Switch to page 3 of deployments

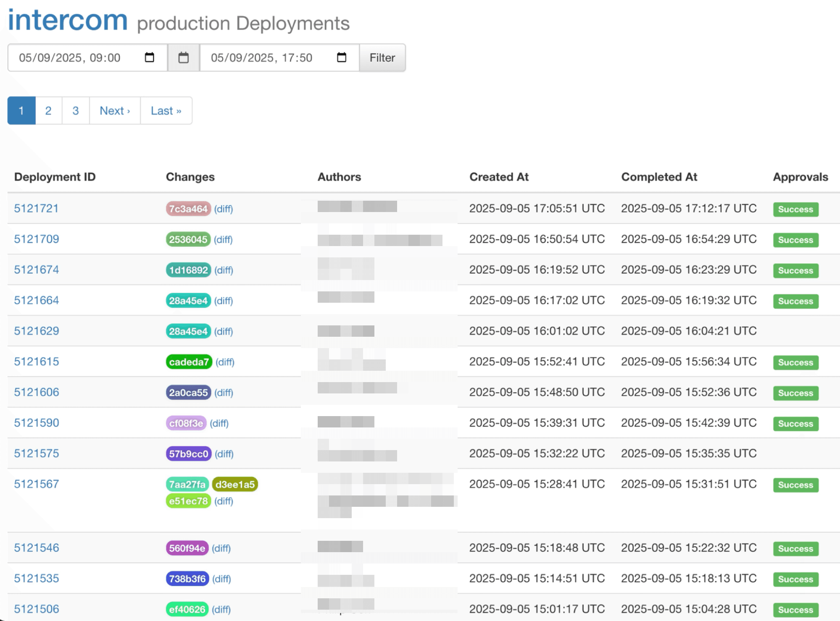pyautogui.click(x=75, y=110)
